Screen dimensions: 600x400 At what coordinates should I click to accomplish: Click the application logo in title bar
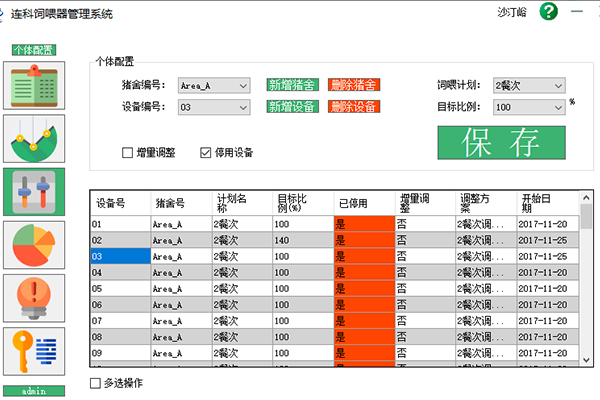click(17, 14)
